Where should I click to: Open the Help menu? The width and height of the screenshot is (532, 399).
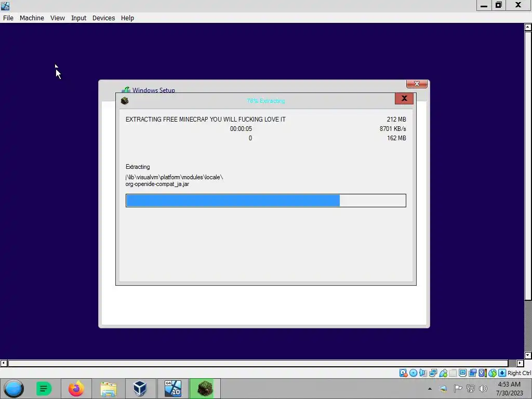click(x=127, y=18)
